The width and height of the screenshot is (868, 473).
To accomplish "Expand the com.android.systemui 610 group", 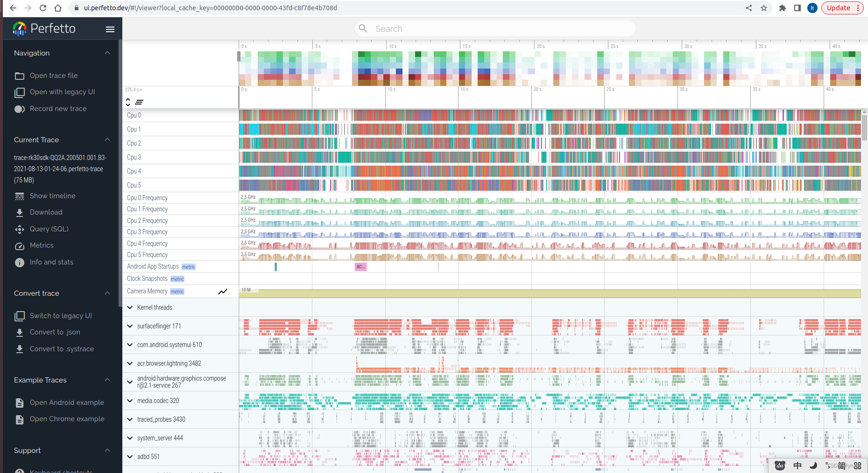I will (130, 345).
